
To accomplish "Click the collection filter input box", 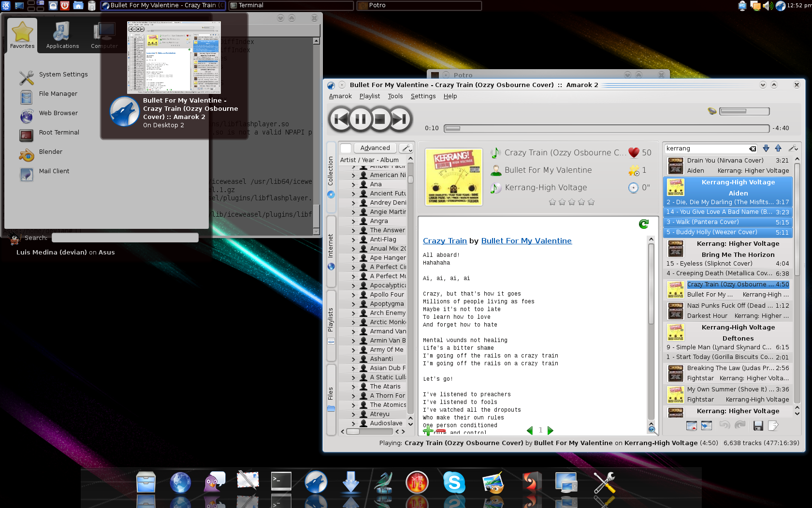I will click(346, 148).
